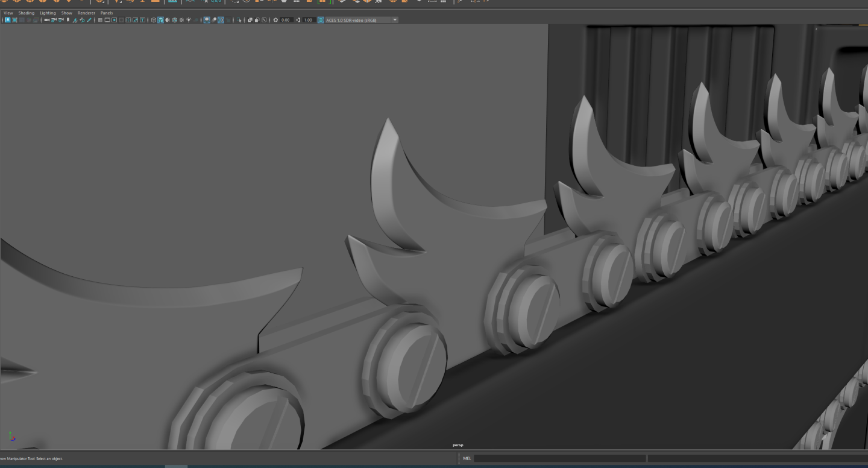Toggle the Field Chart icon
868x468 pixels.
point(128,20)
